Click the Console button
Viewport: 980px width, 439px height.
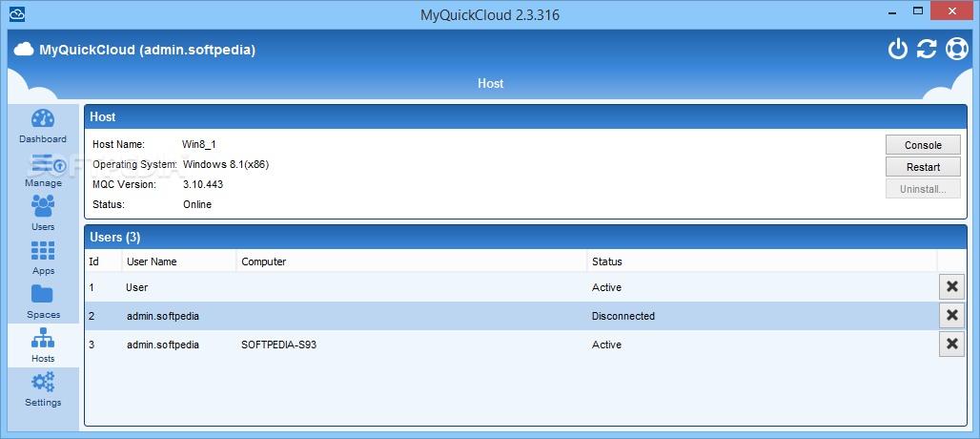[x=923, y=144]
